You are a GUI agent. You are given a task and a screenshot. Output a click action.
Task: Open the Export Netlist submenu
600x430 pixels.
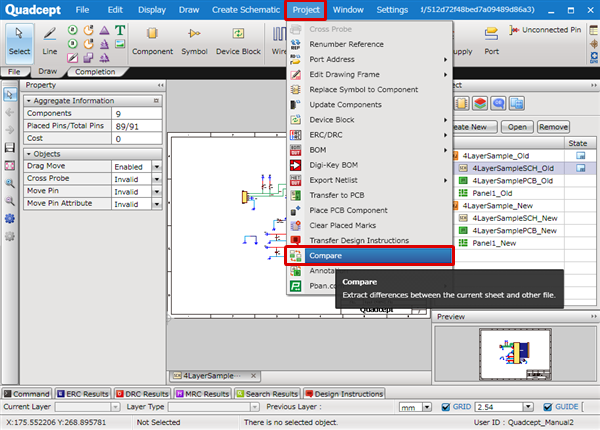click(x=369, y=180)
